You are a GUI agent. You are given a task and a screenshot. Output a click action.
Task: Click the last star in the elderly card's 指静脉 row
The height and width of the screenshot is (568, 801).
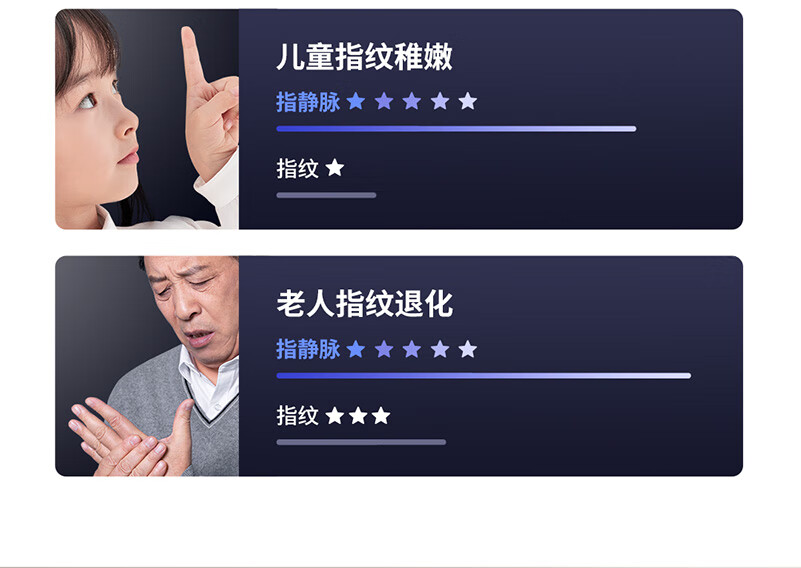pos(467,349)
